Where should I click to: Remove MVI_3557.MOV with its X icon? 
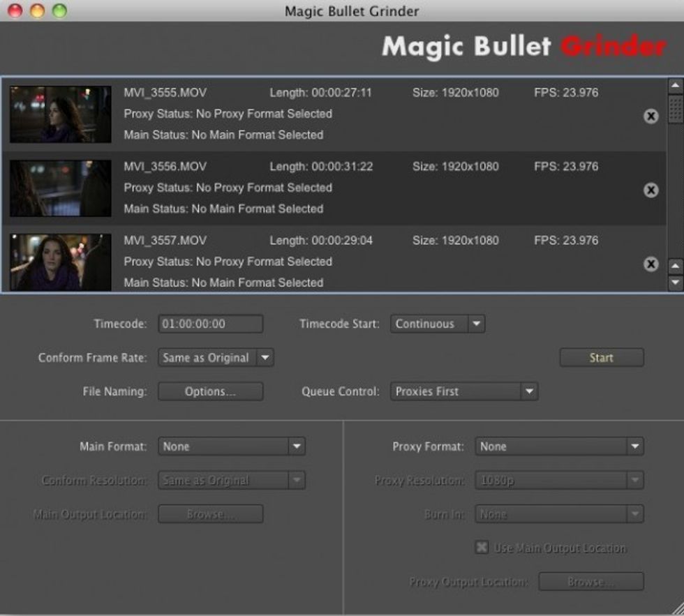pos(650,264)
